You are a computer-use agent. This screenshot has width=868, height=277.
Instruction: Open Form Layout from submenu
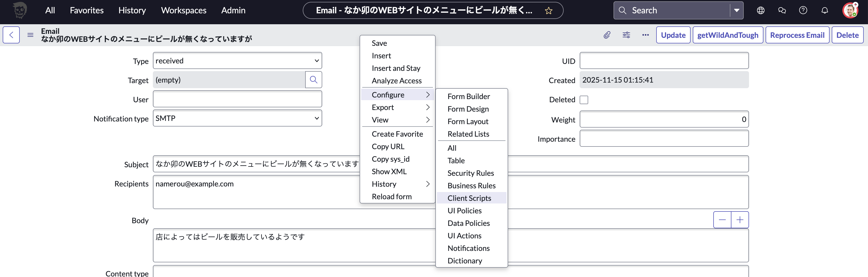[471, 121]
